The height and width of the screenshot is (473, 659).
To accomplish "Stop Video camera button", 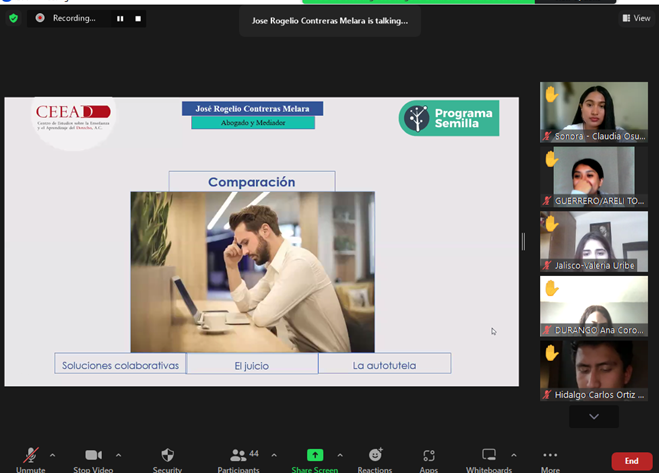I will pyautogui.click(x=93, y=460).
